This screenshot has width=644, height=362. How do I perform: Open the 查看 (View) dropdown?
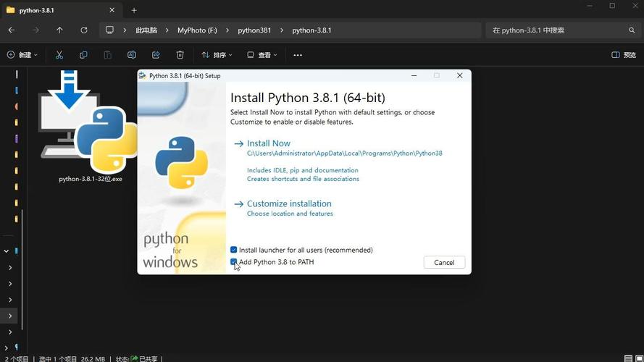click(262, 55)
